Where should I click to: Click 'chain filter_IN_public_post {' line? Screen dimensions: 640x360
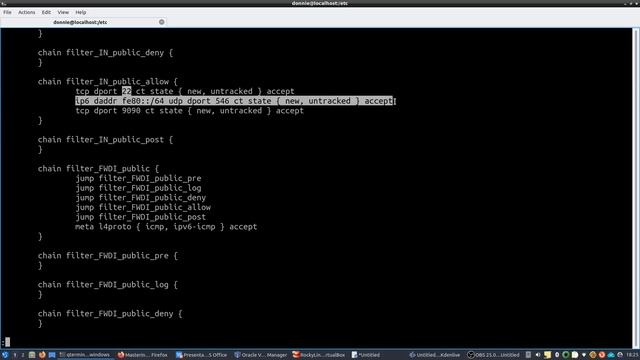(105, 140)
